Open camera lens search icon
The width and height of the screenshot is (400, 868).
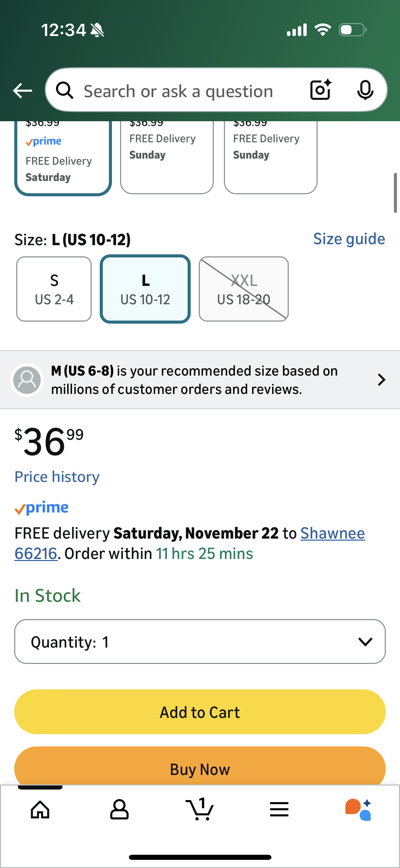pyautogui.click(x=321, y=90)
